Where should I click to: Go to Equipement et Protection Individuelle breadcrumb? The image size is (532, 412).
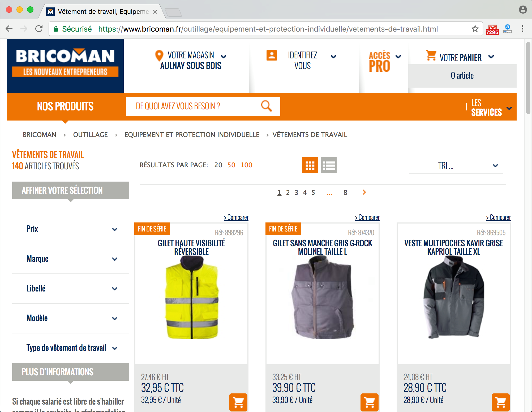point(192,135)
